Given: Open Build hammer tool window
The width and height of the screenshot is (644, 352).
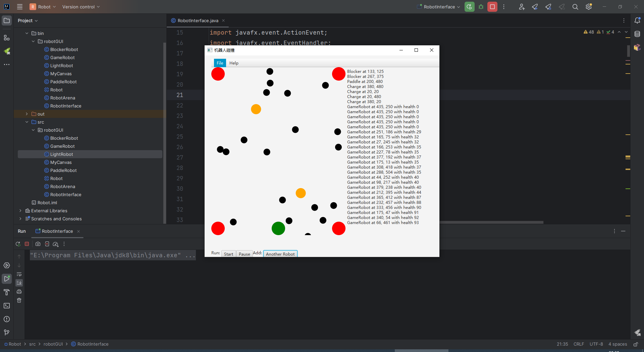Looking at the screenshot, I should pyautogui.click(x=7, y=292).
